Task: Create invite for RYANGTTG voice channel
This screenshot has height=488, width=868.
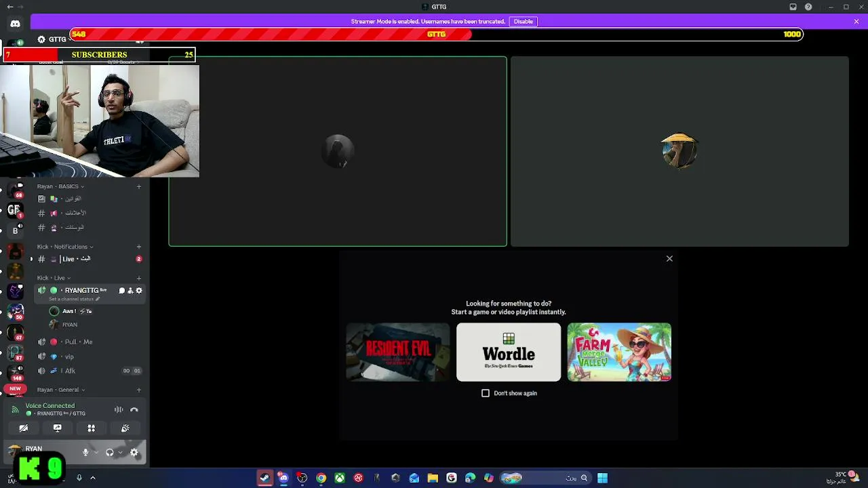Action: pos(130,291)
